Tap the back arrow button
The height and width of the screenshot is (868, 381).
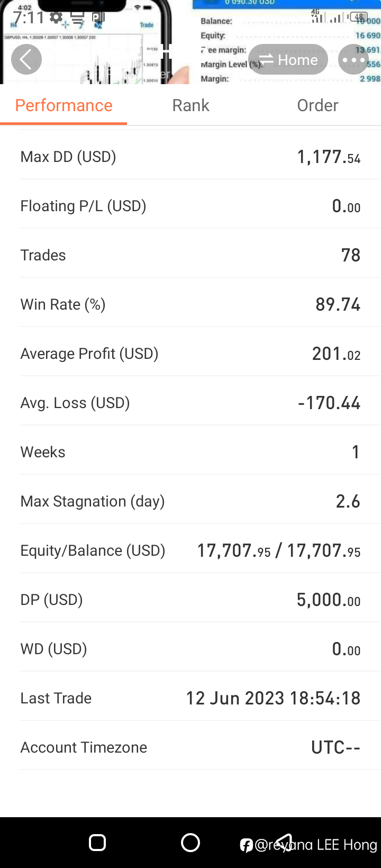(26, 59)
